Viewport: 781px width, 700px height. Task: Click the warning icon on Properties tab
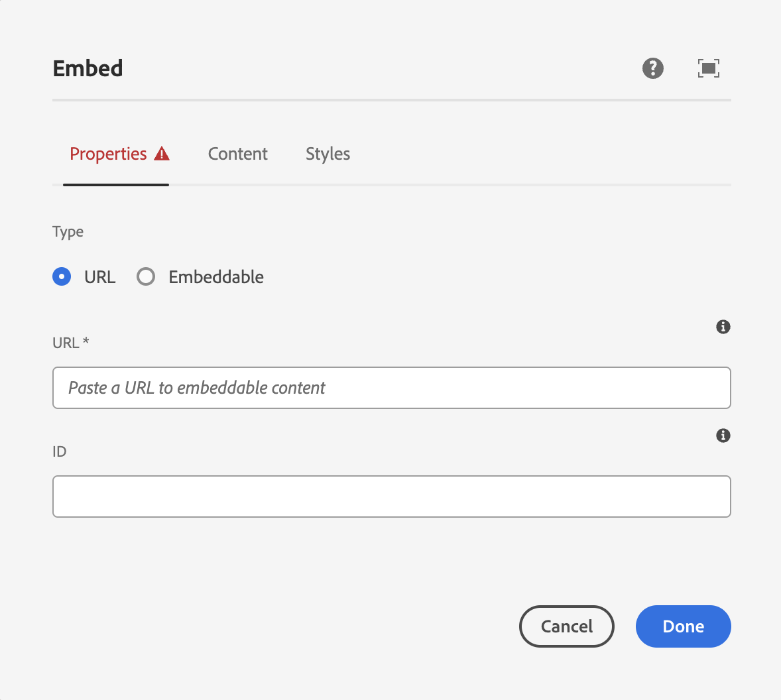pyautogui.click(x=162, y=153)
